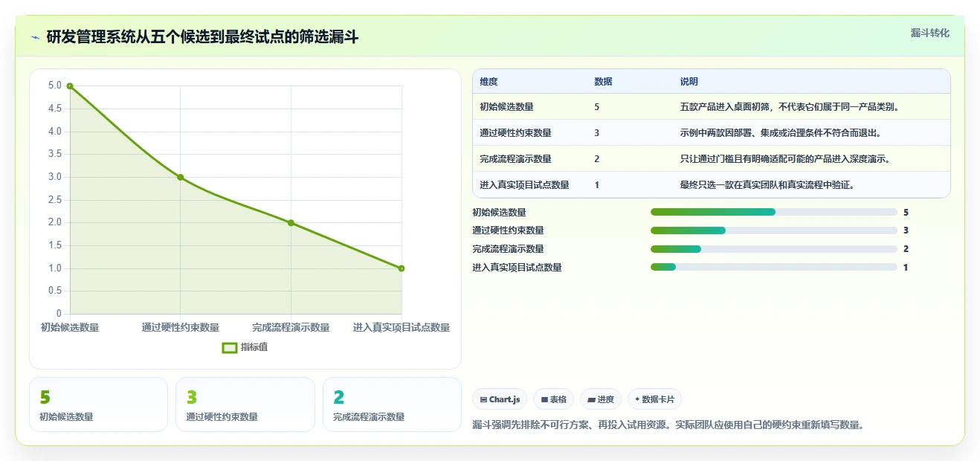Click the grid icon in 表格 tag
This screenshot has height=461, width=980.
(x=544, y=399)
